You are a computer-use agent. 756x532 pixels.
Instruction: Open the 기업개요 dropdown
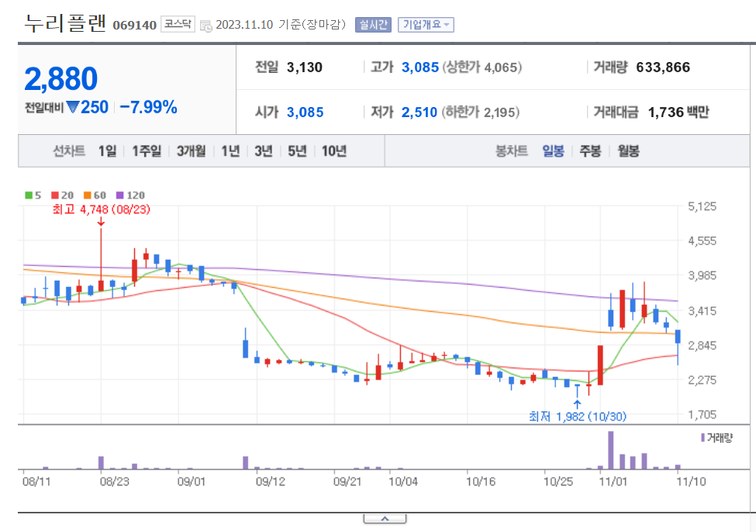(426, 25)
